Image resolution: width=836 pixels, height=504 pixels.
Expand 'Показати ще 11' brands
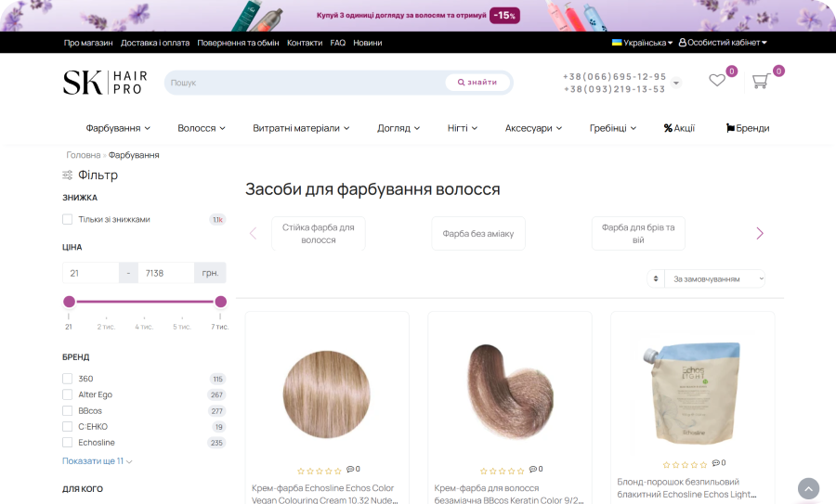[97, 461]
